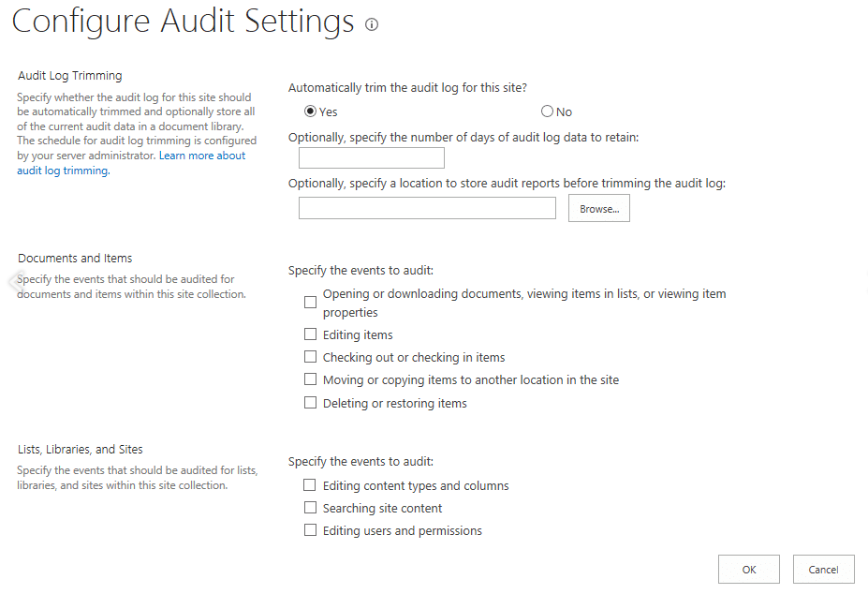Screen dimensions: 868x594
Task: Open the 'Learn more about audit log trimming' link
Action: click(x=201, y=156)
